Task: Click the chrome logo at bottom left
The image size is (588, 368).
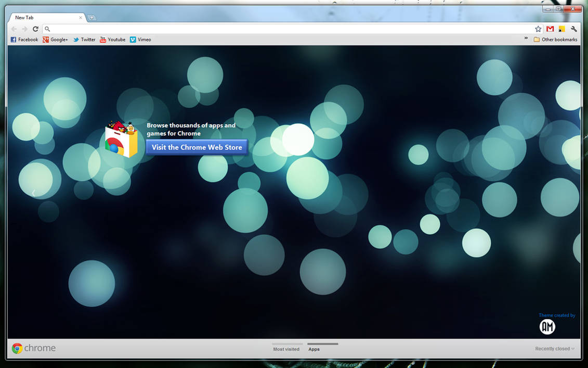Action: (33, 348)
